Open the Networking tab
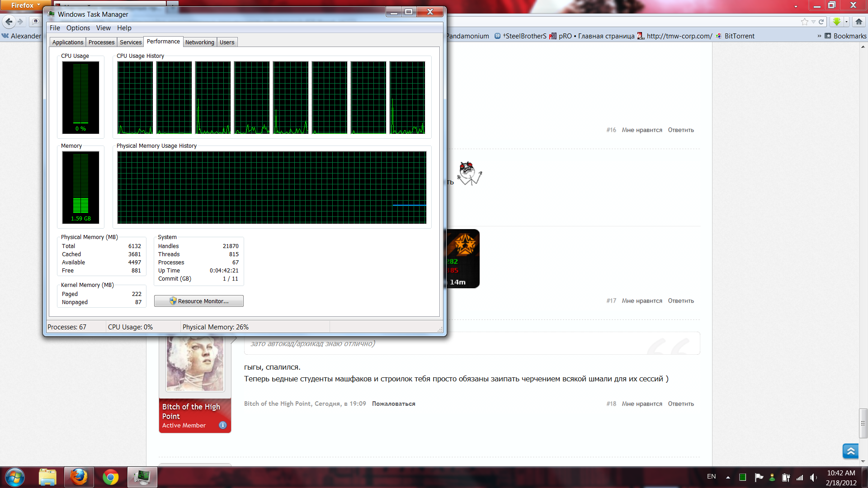The height and width of the screenshot is (488, 868). [199, 42]
